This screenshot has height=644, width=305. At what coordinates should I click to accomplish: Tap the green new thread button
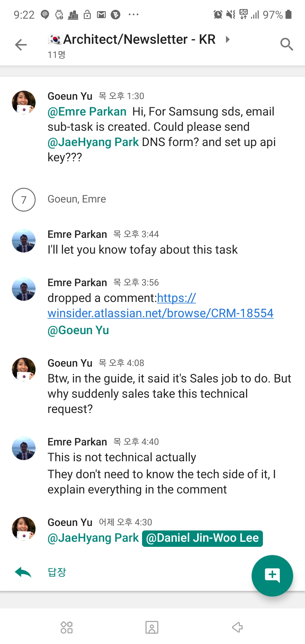click(272, 575)
